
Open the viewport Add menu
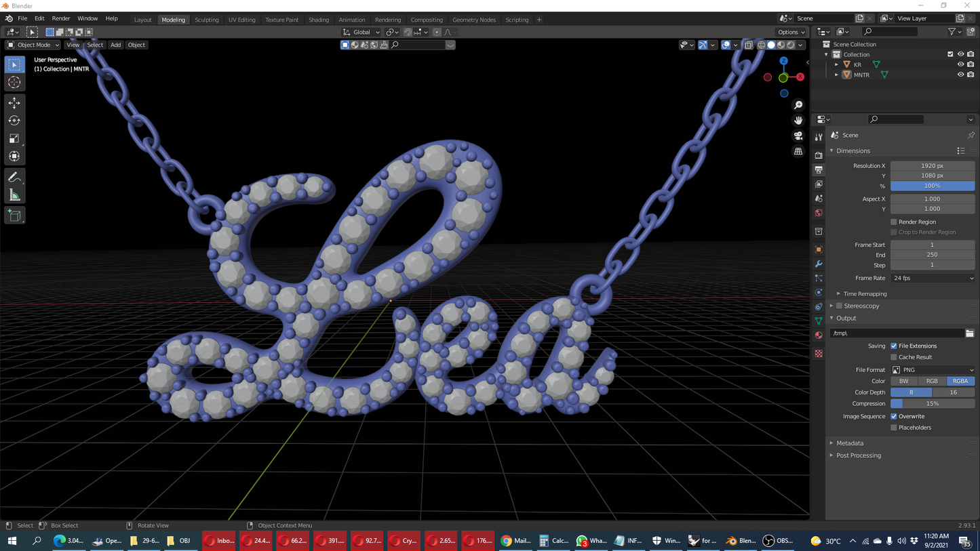[x=116, y=45]
